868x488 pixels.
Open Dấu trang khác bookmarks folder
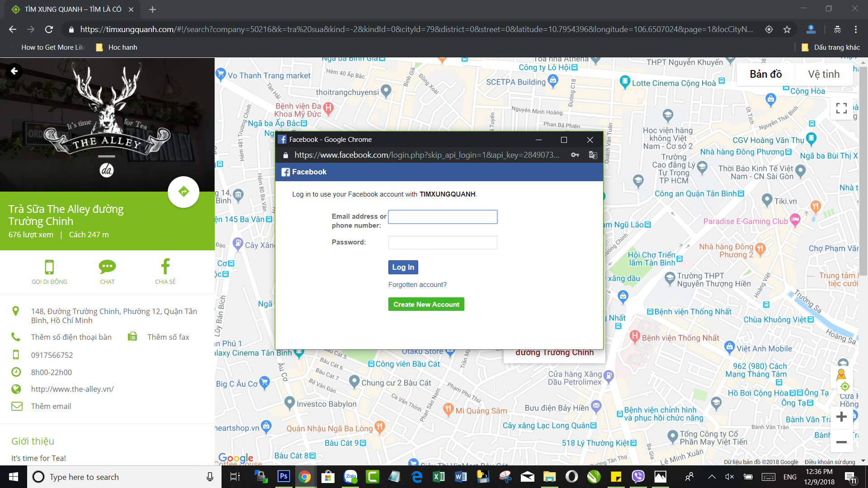coord(830,47)
